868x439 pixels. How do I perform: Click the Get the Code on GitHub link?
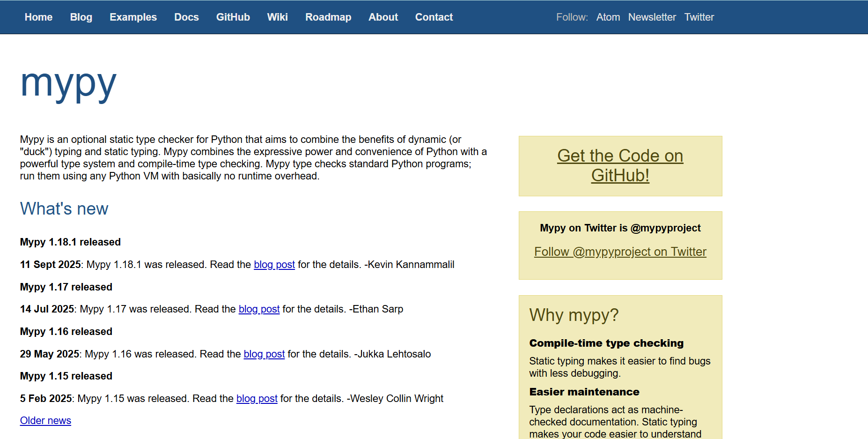click(620, 165)
